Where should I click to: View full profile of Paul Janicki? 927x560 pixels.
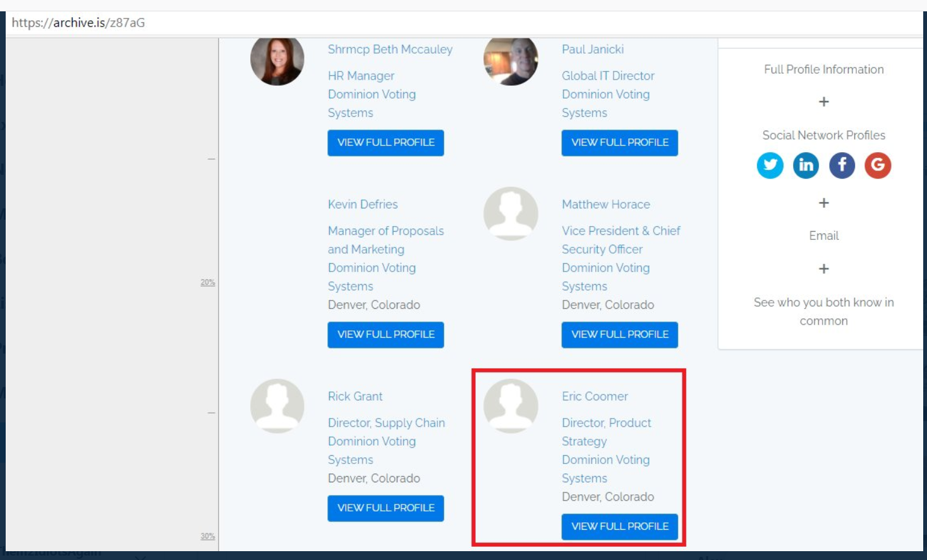pyautogui.click(x=620, y=143)
